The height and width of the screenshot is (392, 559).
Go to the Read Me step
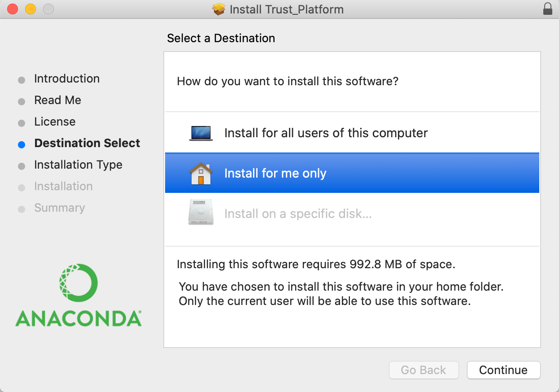coord(57,100)
